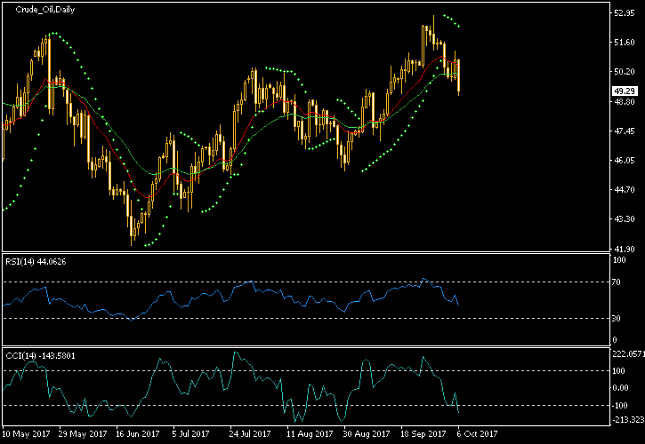Image resolution: width=645 pixels, height=444 pixels.
Task: Click the 41.90 price axis value
Action: [624, 249]
